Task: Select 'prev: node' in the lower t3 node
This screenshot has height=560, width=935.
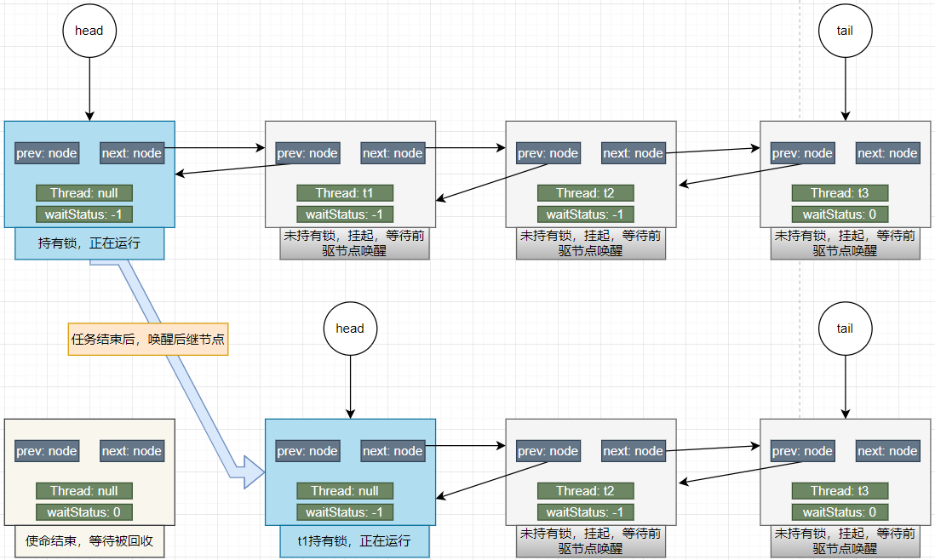Action: click(803, 451)
